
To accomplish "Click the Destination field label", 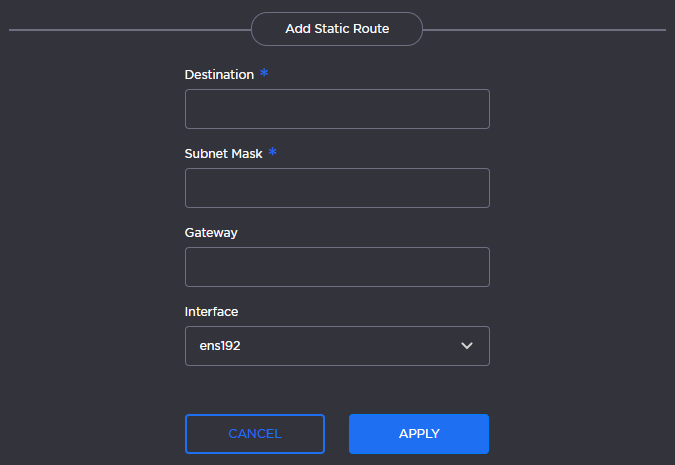I will coord(219,75).
